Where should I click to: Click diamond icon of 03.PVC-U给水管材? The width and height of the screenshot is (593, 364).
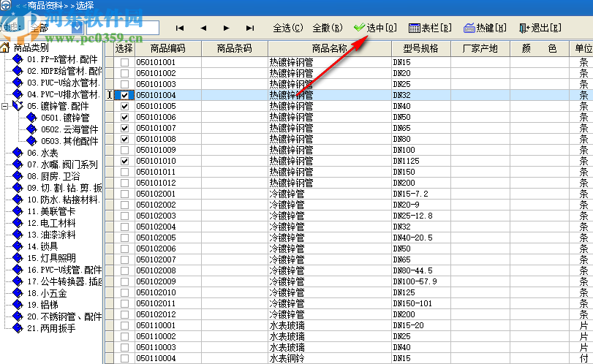click(18, 83)
